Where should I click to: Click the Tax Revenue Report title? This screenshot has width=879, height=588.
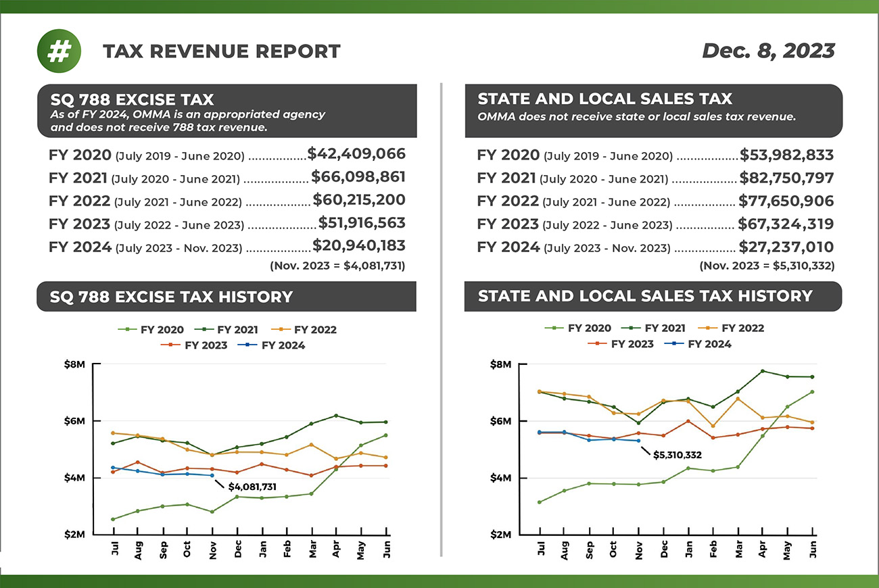pos(221,51)
